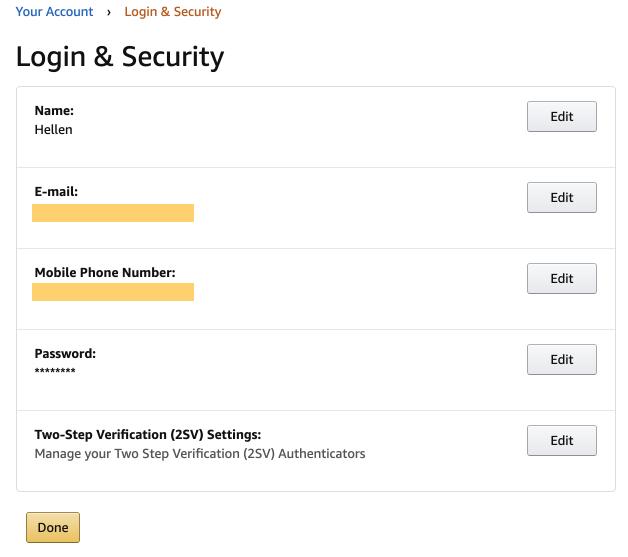628x557 pixels.
Task: Click the Password: label
Action: pos(65,354)
